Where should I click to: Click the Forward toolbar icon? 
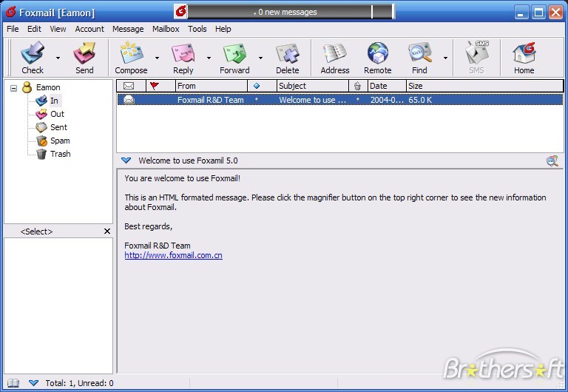234,53
